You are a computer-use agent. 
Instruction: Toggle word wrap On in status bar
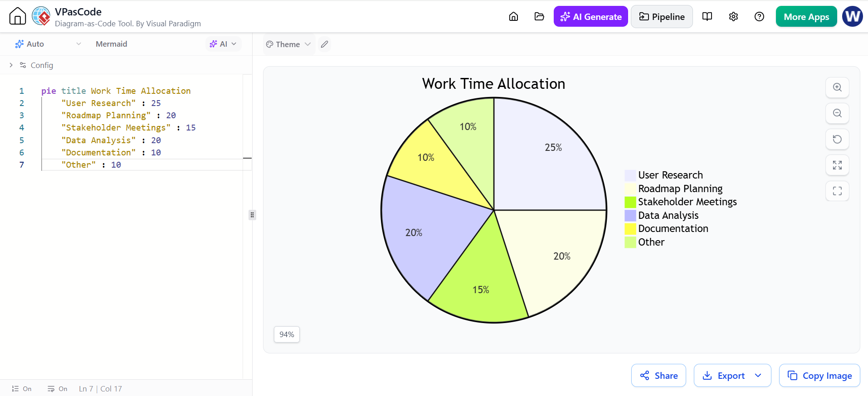point(58,389)
